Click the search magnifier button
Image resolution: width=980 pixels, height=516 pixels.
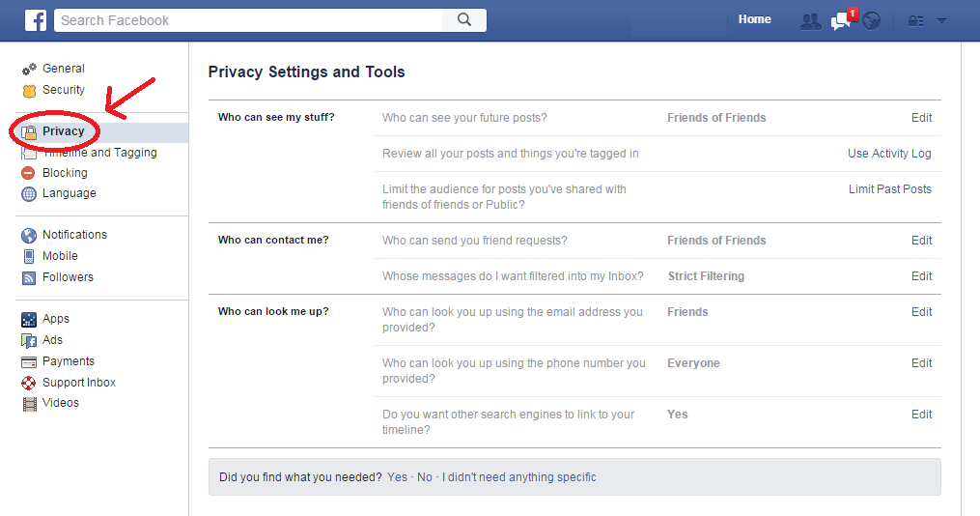[x=464, y=20]
